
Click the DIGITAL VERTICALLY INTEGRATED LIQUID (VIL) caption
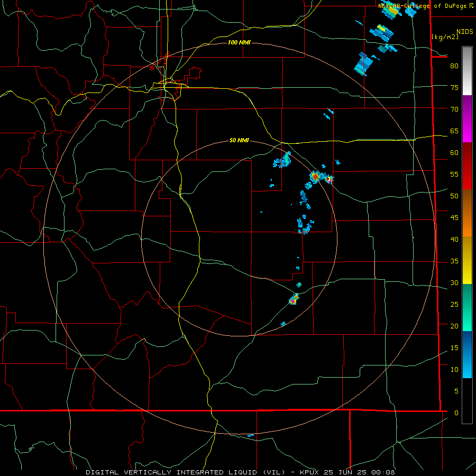click(186, 472)
